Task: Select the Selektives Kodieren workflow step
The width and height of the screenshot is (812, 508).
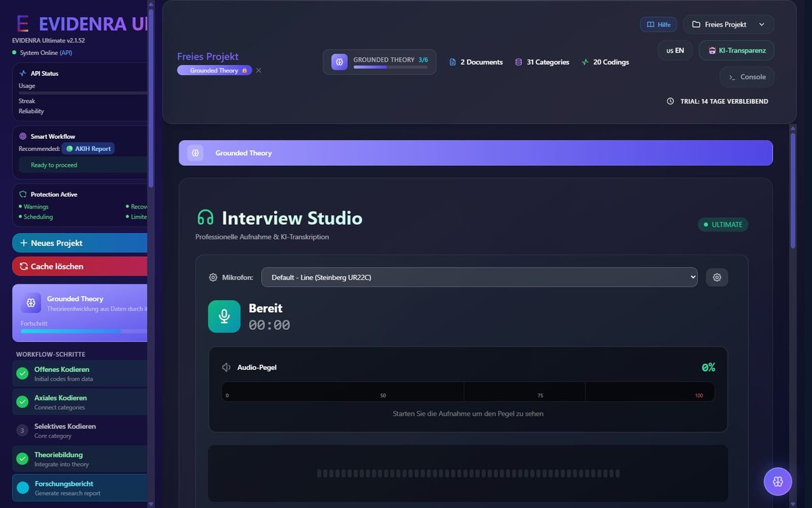Action: [80, 430]
